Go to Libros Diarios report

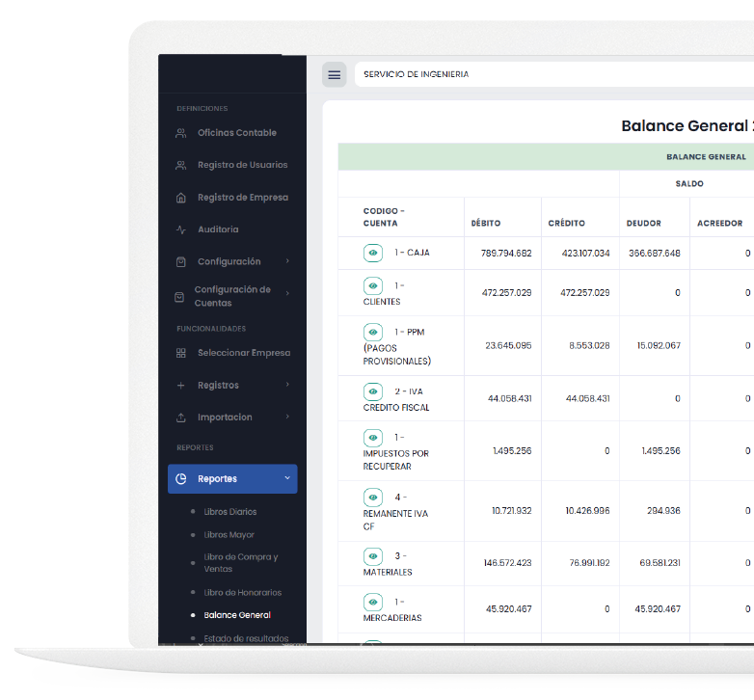230,512
